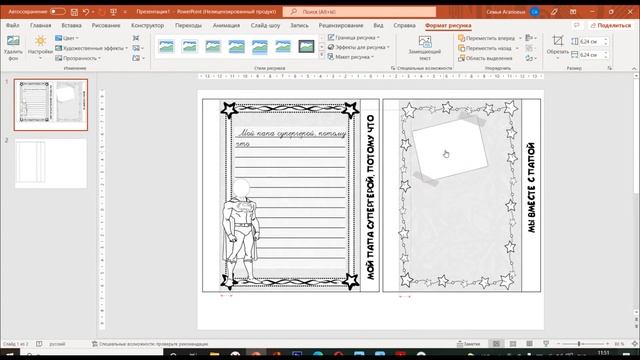Toggle the AutoSave (Автосохранение) switch
This screenshot has height=360, width=640.
[58, 12]
